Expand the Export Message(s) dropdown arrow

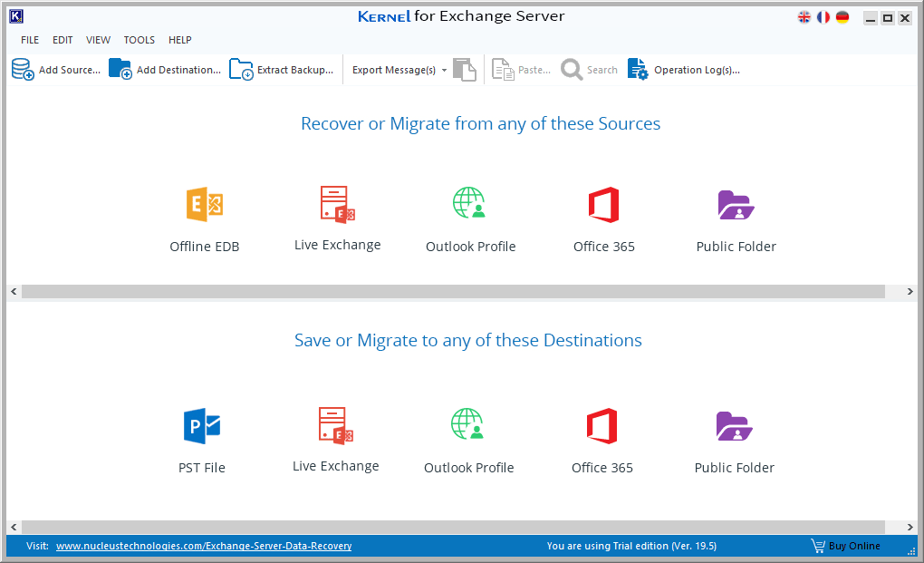click(x=444, y=70)
